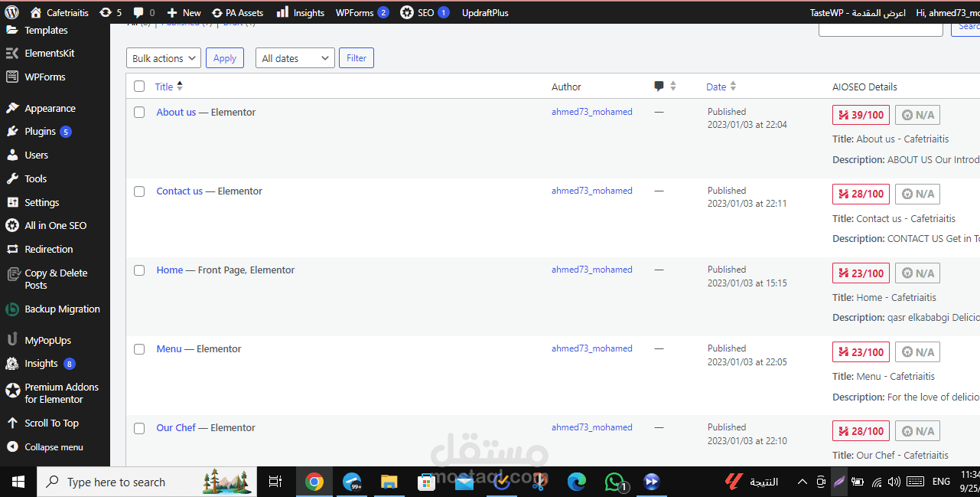
Task: Open the comments bubble in admin bar
Action: pos(143,12)
